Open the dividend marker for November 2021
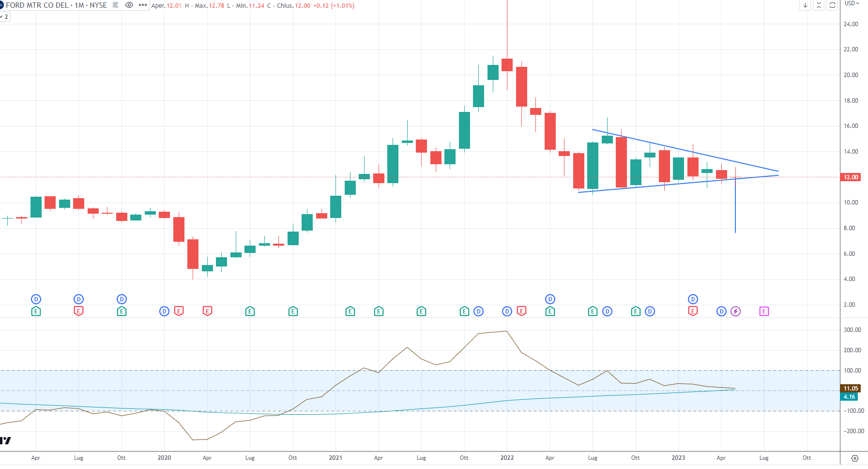 point(478,312)
